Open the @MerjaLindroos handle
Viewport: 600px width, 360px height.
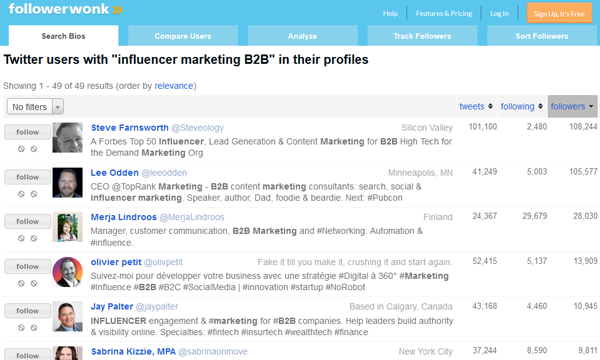click(x=192, y=217)
